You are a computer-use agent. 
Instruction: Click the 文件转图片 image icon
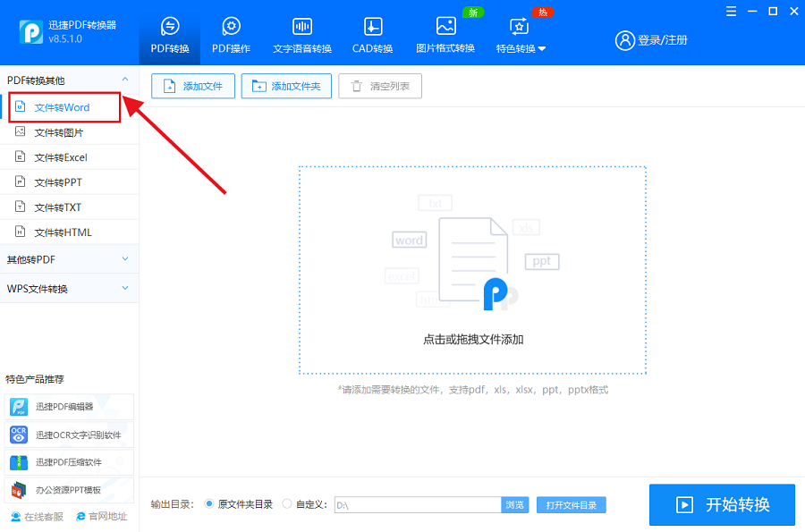(20, 131)
